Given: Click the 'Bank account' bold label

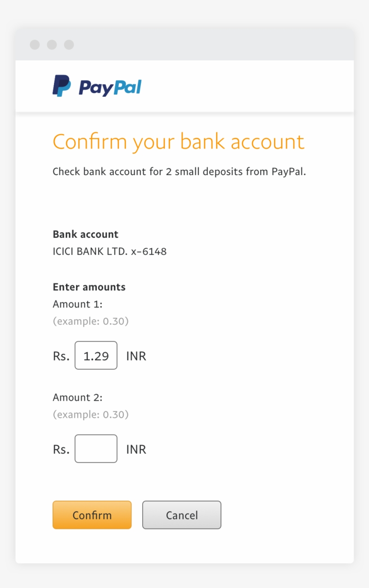Looking at the screenshot, I should (x=85, y=234).
